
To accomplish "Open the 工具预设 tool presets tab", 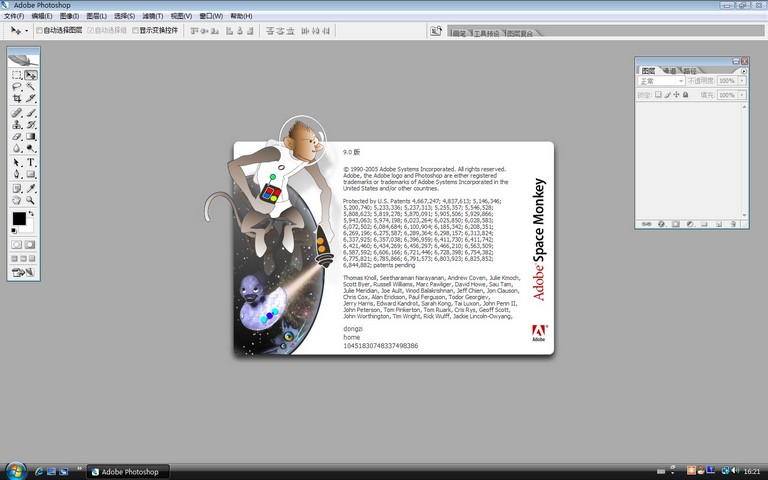I will click(486, 33).
